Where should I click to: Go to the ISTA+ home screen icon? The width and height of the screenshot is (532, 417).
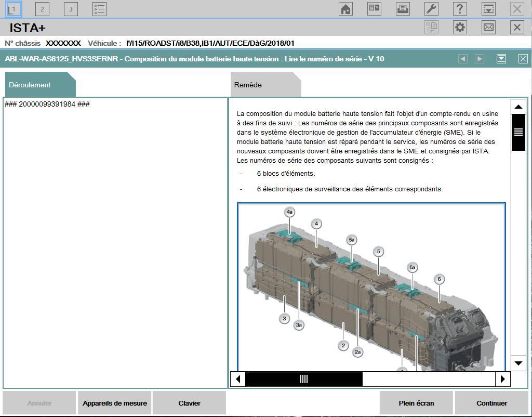click(x=345, y=9)
